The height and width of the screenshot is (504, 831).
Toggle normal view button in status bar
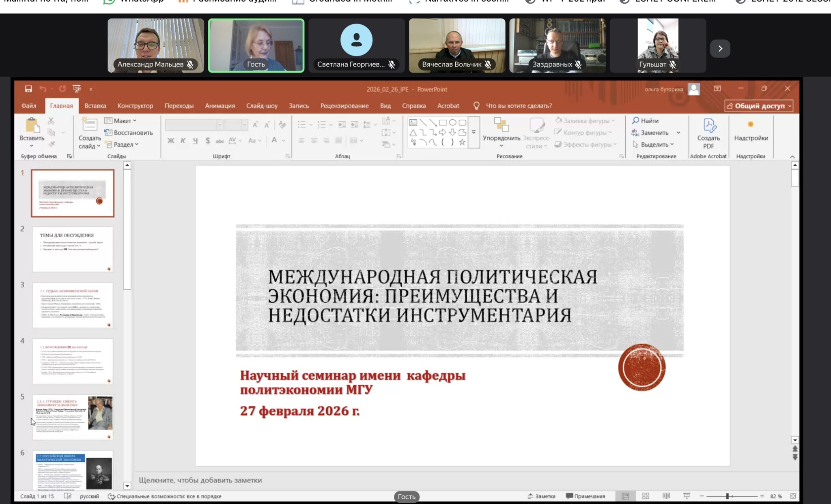625,496
